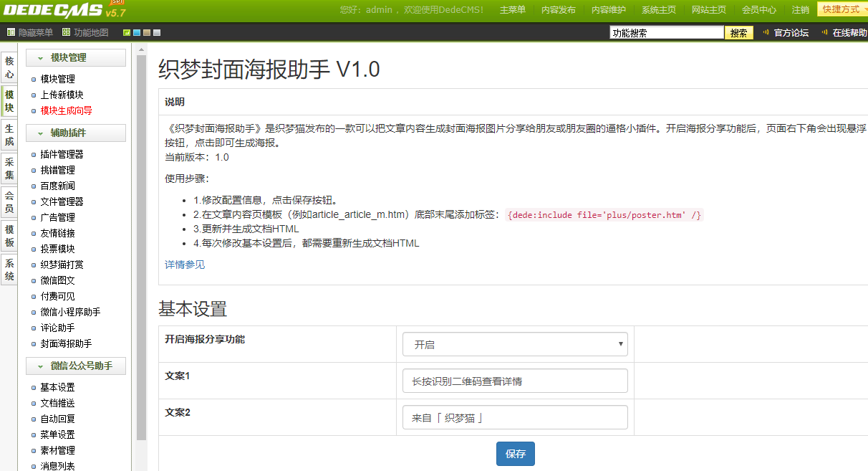Click the blue 保存 button
This screenshot has width=868, height=471.
pyautogui.click(x=516, y=454)
